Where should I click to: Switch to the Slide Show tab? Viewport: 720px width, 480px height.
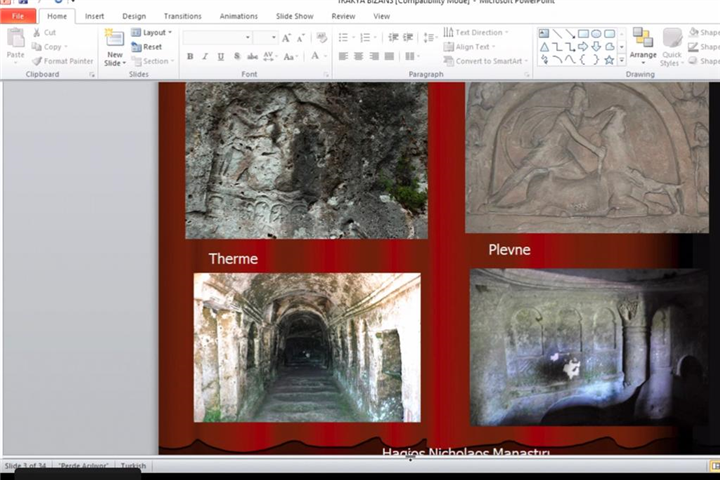point(294,16)
